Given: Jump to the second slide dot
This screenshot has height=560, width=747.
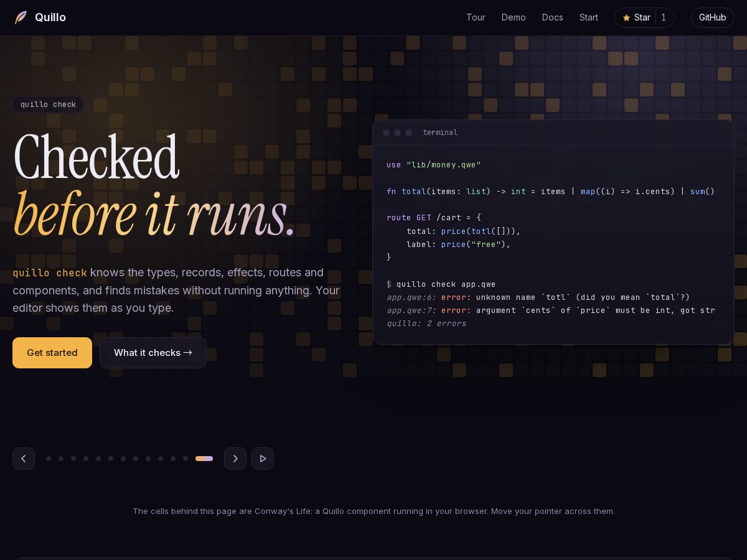Looking at the screenshot, I should pos(61,459).
